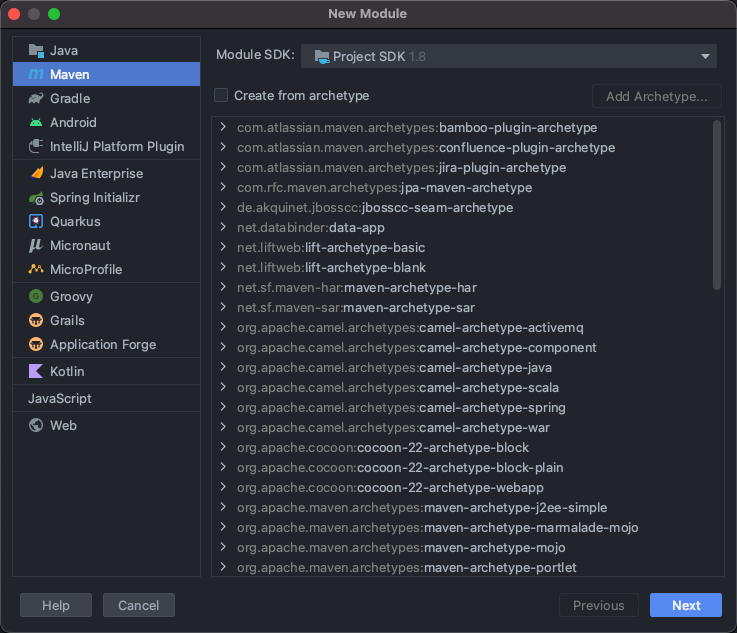Image resolution: width=737 pixels, height=633 pixels.
Task: Click the Project SDK folder icon
Action: 322,57
